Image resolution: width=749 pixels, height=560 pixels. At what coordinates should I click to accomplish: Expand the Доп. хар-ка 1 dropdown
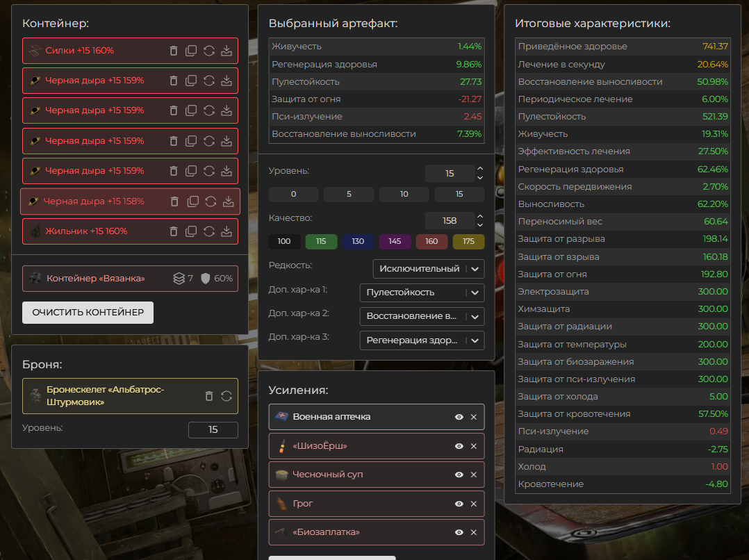tap(422, 293)
